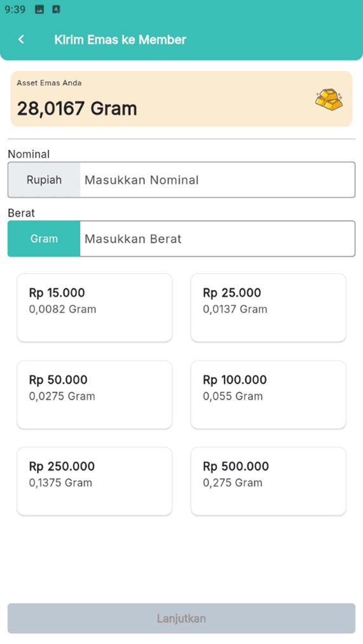Select the Rp 100.000 amount option
Viewport: 363px width, 644px height.
[268, 394]
